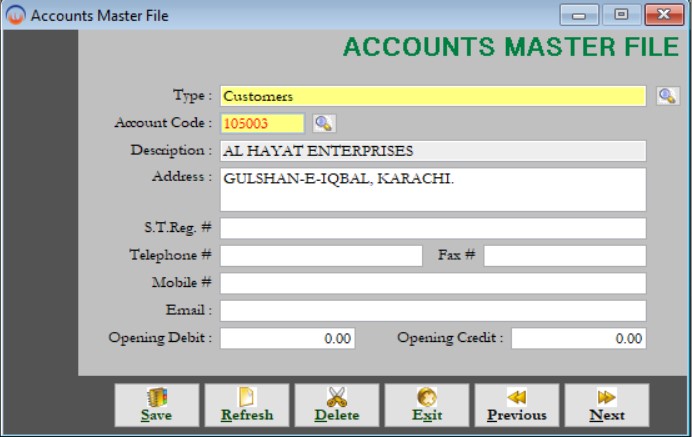Viewport: 692px width, 437px height.
Task: Close the Accounts Master File window
Action: pyautogui.click(x=664, y=15)
